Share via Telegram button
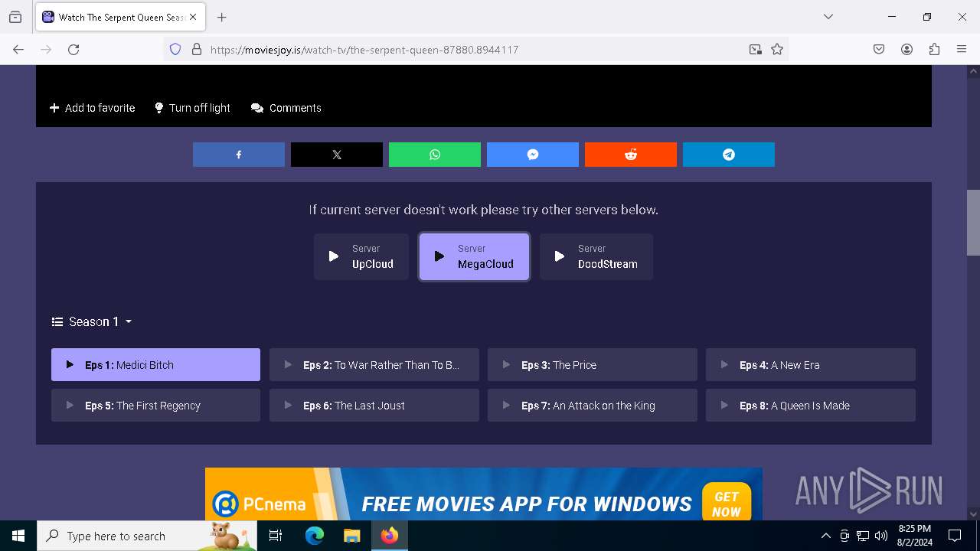This screenshot has height=551, width=980. [729, 155]
